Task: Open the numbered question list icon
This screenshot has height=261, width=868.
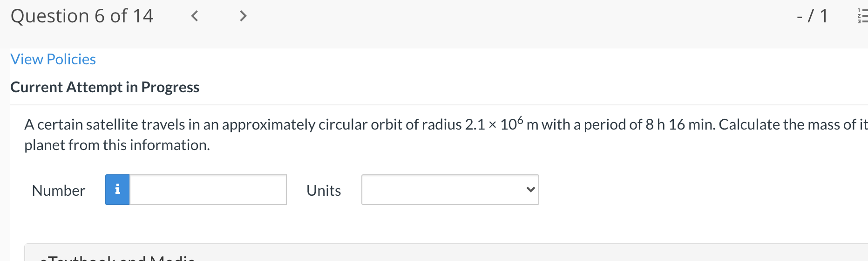Action: [x=862, y=16]
